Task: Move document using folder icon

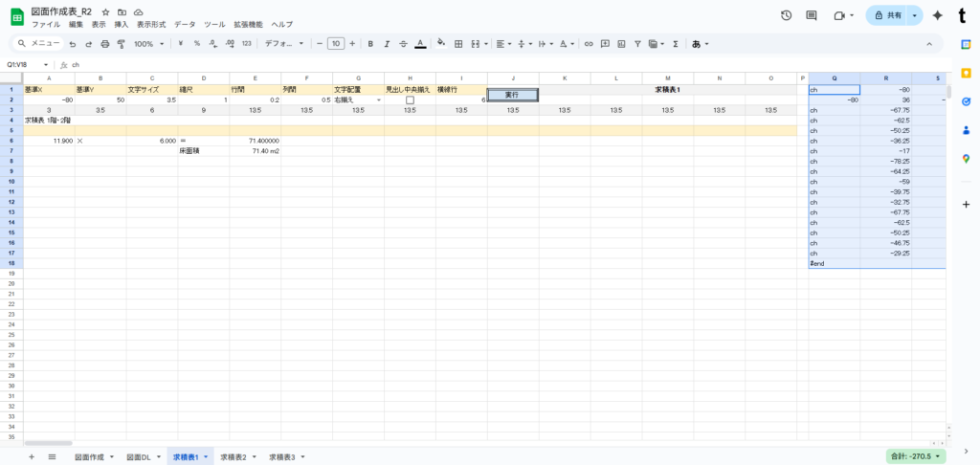Action: click(x=122, y=12)
